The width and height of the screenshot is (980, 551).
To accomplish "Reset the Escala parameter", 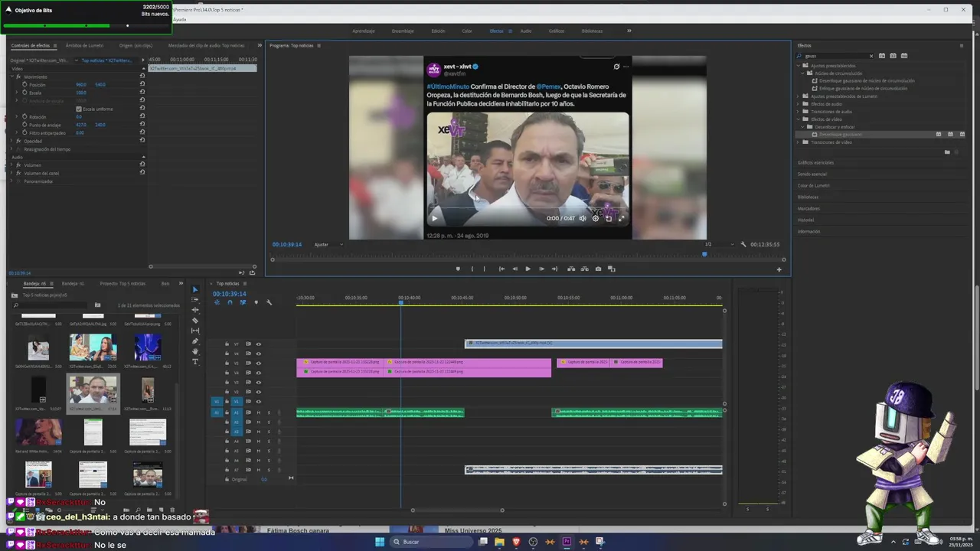I will click(x=142, y=93).
